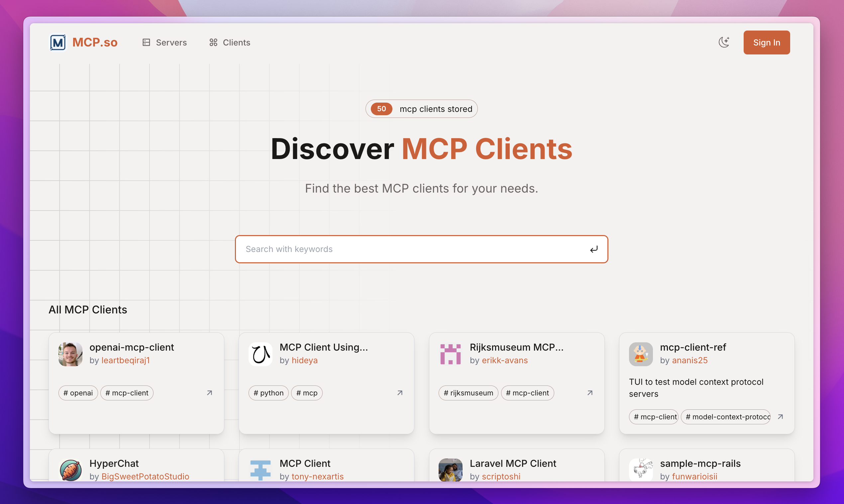Select the # python tag
844x504 pixels.
(268, 392)
